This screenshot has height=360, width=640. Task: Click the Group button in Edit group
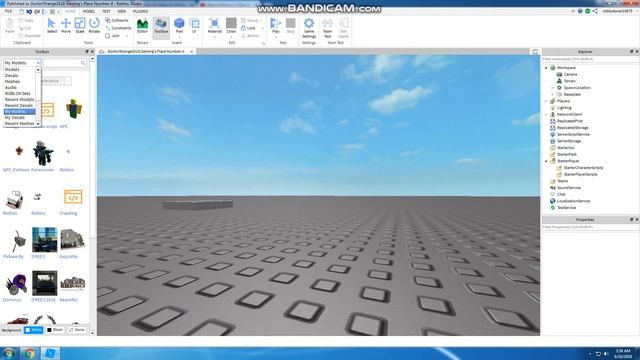250,20
